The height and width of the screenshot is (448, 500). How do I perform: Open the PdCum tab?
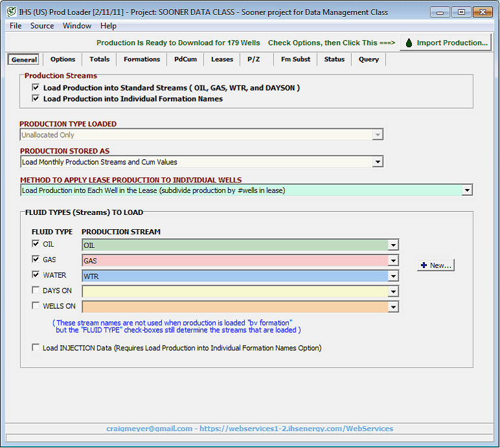click(x=186, y=60)
